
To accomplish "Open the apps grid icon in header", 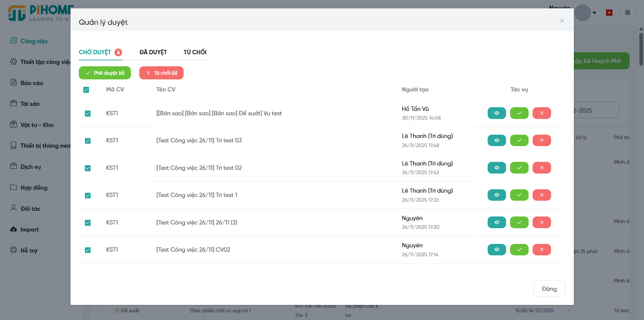I will 627,13.
